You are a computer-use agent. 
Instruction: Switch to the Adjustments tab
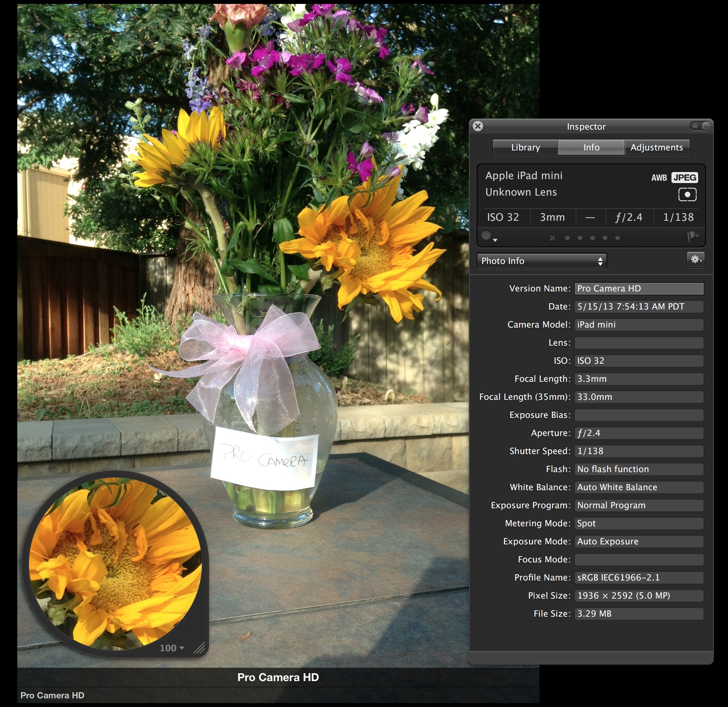click(x=657, y=148)
